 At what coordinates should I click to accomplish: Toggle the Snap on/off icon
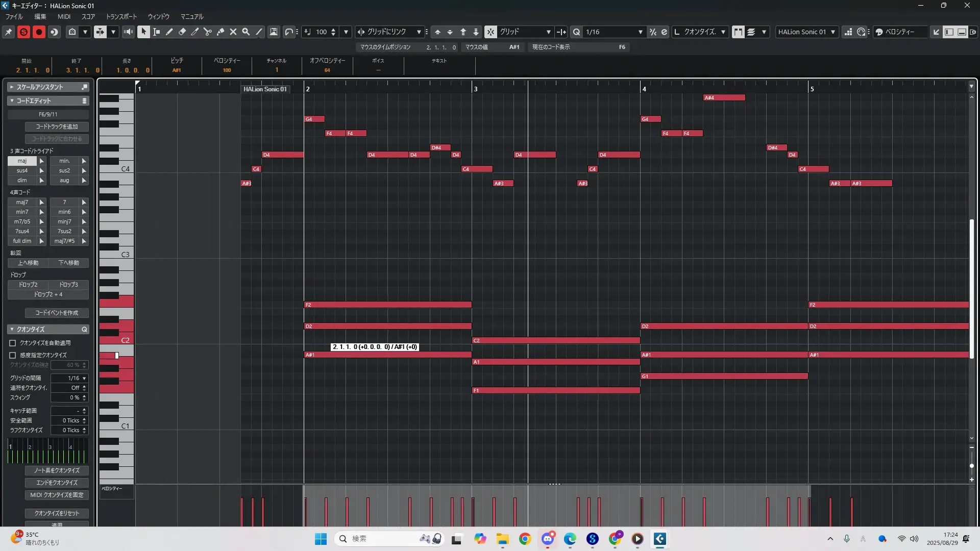[491, 32]
